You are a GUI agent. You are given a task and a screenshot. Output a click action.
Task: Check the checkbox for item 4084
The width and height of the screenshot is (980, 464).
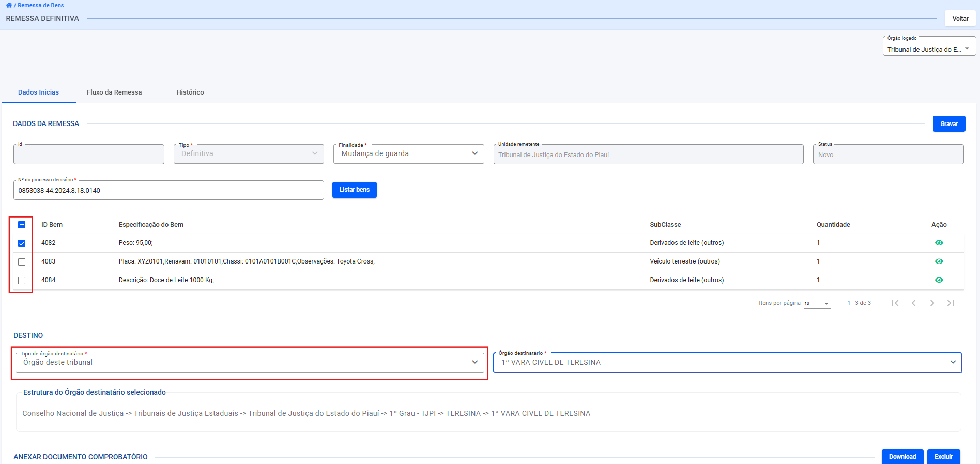[22, 281]
